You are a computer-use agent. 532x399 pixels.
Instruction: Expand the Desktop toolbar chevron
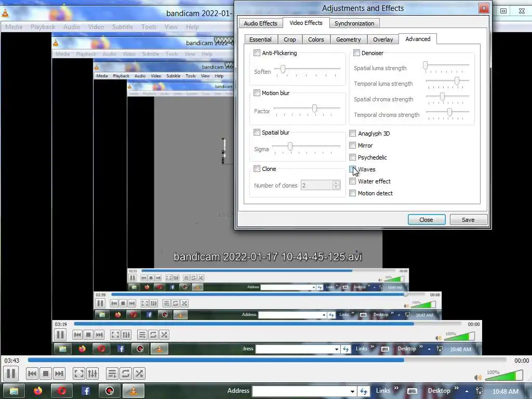click(x=456, y=388)
